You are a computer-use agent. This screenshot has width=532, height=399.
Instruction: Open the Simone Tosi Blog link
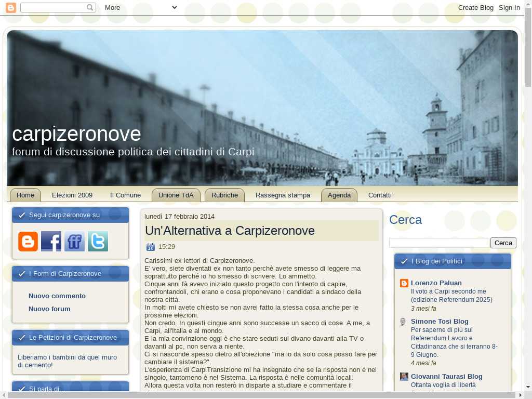coord(440,321)
